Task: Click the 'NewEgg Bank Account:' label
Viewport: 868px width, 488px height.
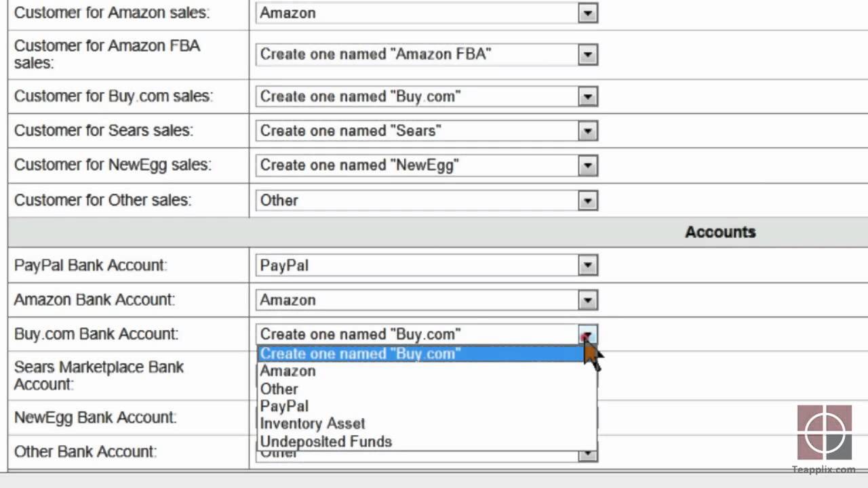Action: coord(96,418)
